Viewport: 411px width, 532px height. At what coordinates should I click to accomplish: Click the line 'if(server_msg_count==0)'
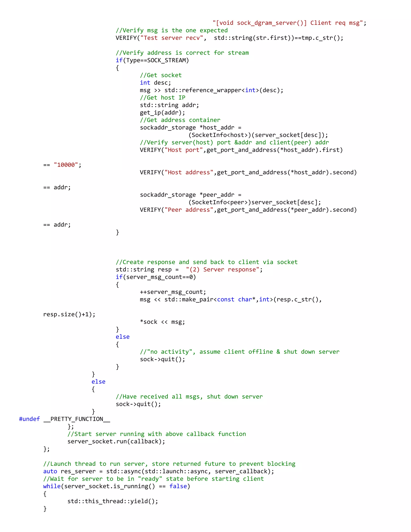point(156,277)
